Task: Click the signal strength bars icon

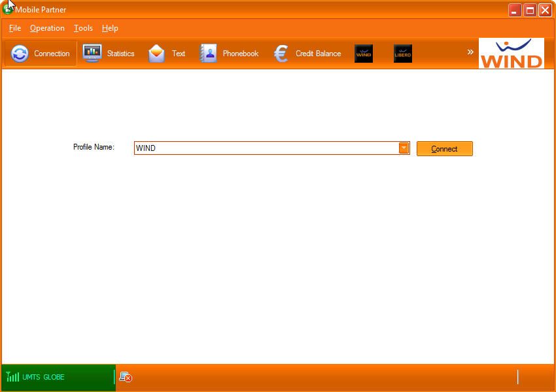Action: click(13, 377)
